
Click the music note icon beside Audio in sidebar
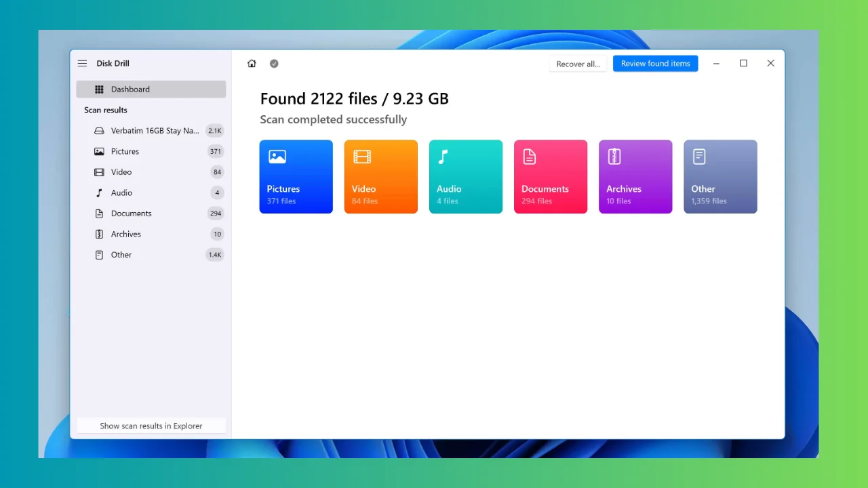click(x=99, y=193)
